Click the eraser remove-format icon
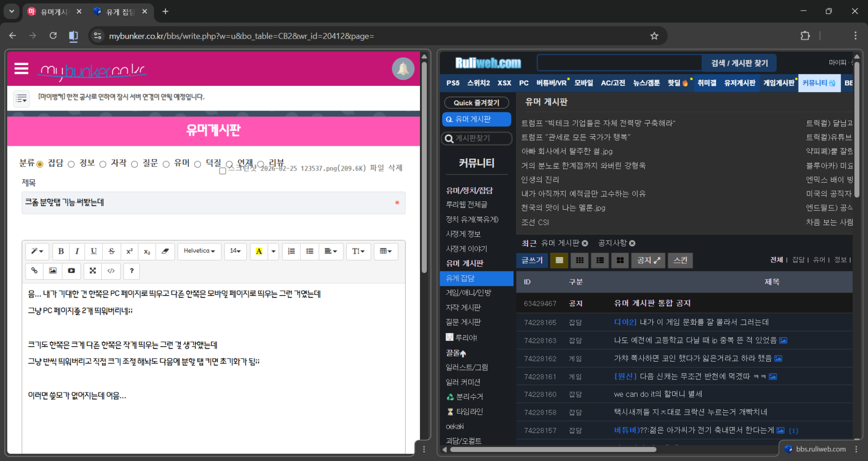 tap(165, 251)
